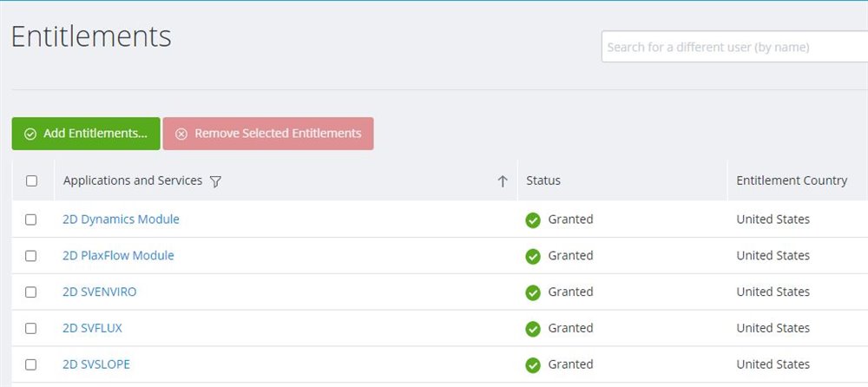
Task: Click the filter icon beside Applications and Services
Action: 216,181
